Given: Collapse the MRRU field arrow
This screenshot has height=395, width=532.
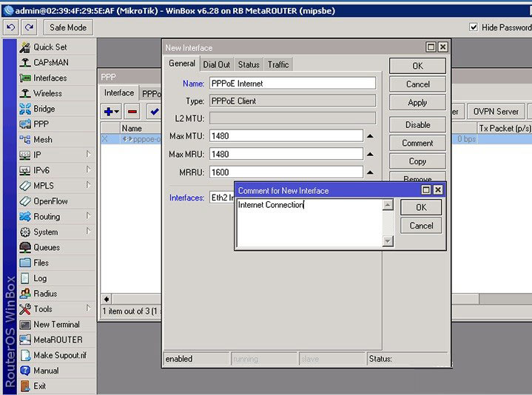Looking at the screenshot, I should pyautogui.click(x=370, y=172).
